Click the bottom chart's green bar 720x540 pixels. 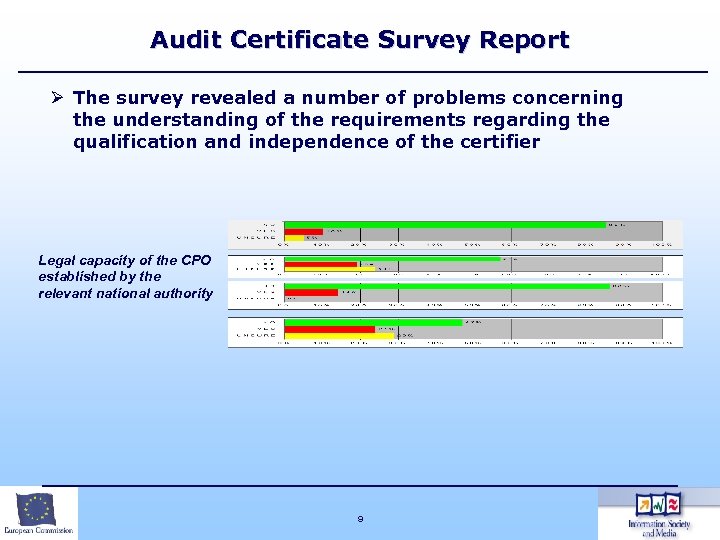click(373, 322)
